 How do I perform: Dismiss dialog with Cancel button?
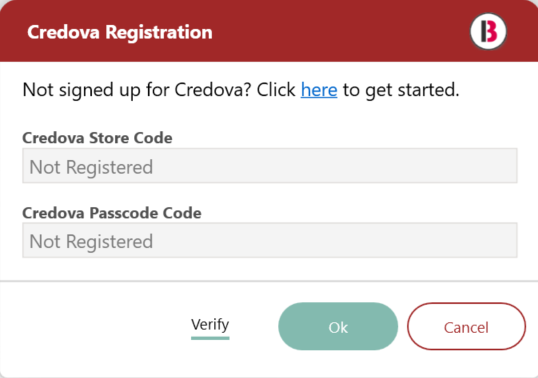[x=466, y=326]
